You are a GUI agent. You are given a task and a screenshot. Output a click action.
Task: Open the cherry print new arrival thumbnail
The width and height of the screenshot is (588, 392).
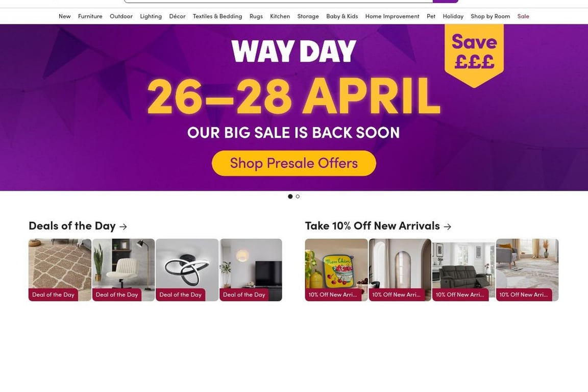coord(336,269)
